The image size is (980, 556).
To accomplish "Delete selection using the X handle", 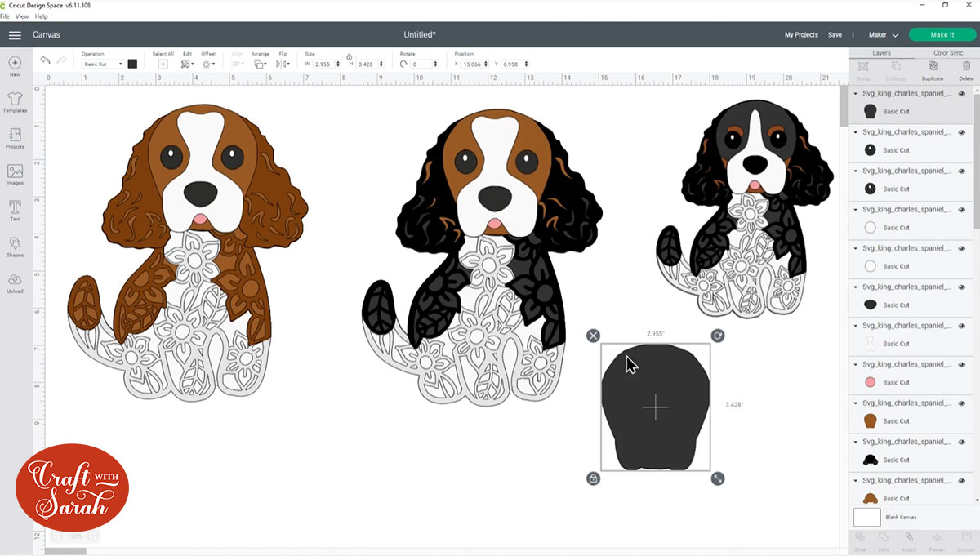I will point(593,336).
